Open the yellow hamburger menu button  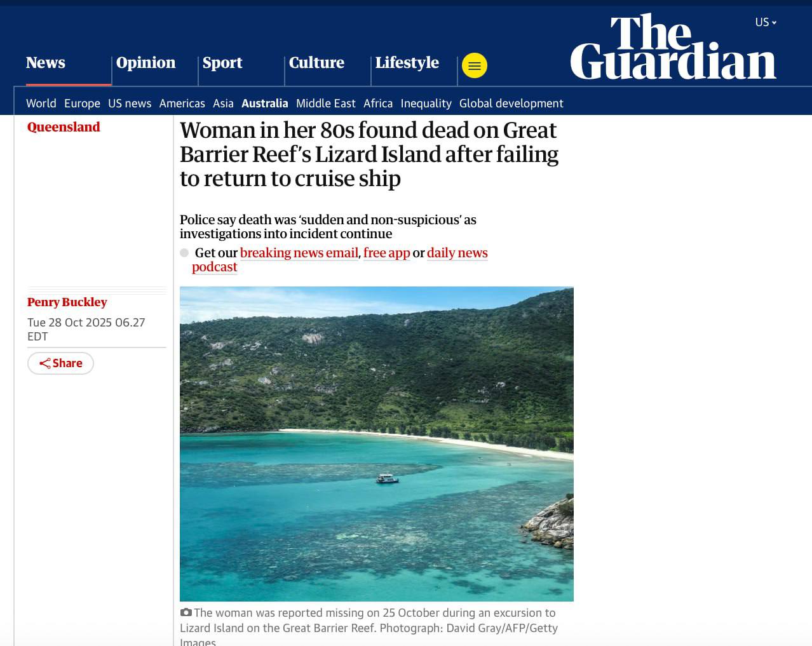coord(474,65)
